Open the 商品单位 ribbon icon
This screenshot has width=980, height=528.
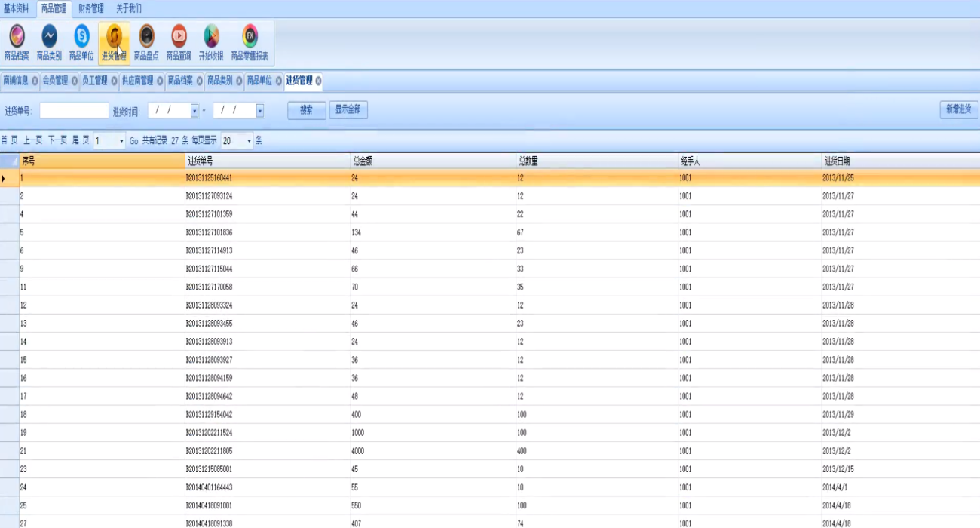(81, 42)
